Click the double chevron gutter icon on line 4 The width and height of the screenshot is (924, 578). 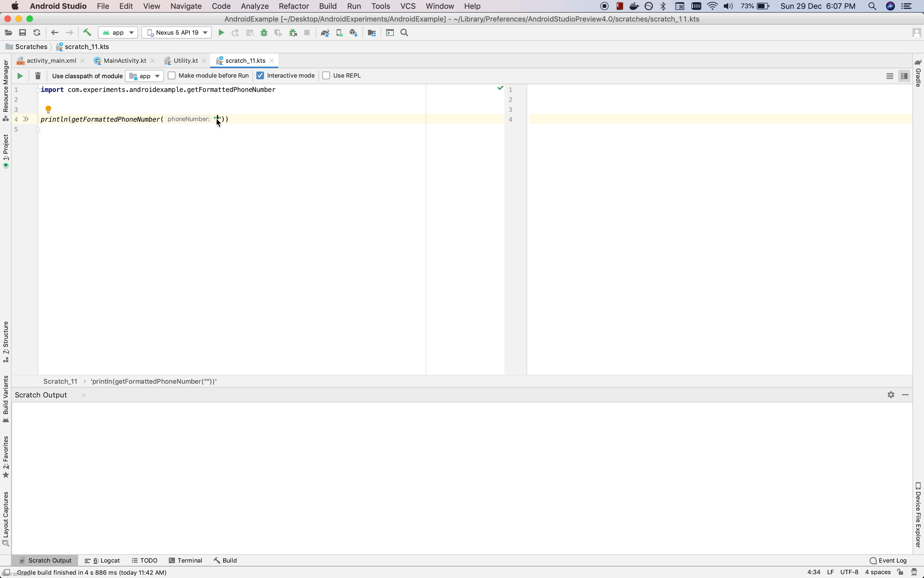pos(26,119)
